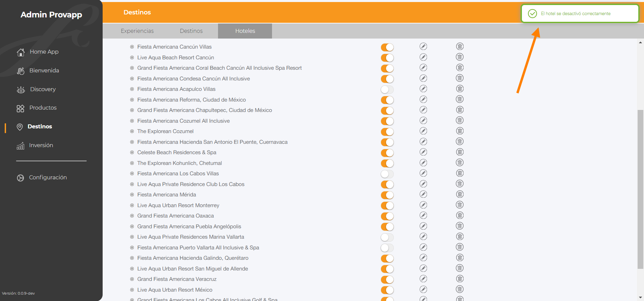Click the Configuración gear icon
Viewport: 644px width, 301px height.
click(20, 178)
